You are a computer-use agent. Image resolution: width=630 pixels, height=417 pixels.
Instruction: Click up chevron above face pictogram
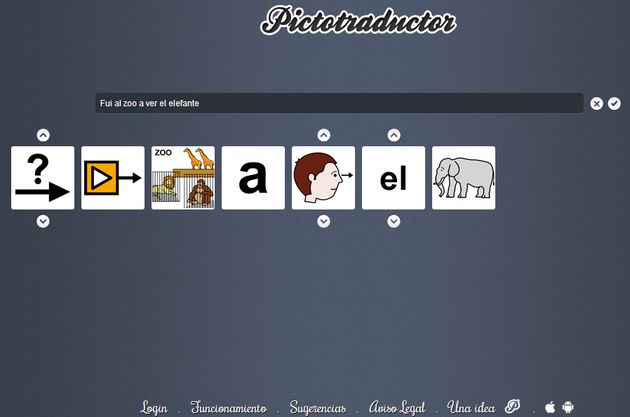point(323,135)
